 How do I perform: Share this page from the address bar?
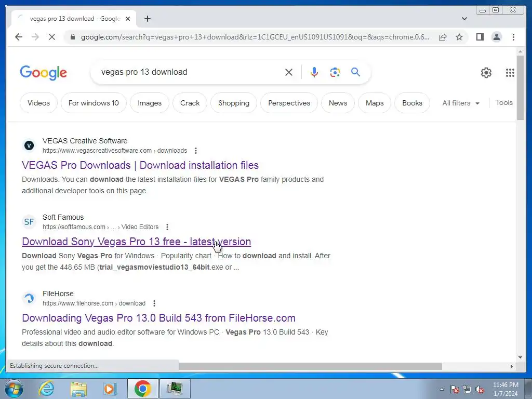pyautogui.click(x=443, y=37)
